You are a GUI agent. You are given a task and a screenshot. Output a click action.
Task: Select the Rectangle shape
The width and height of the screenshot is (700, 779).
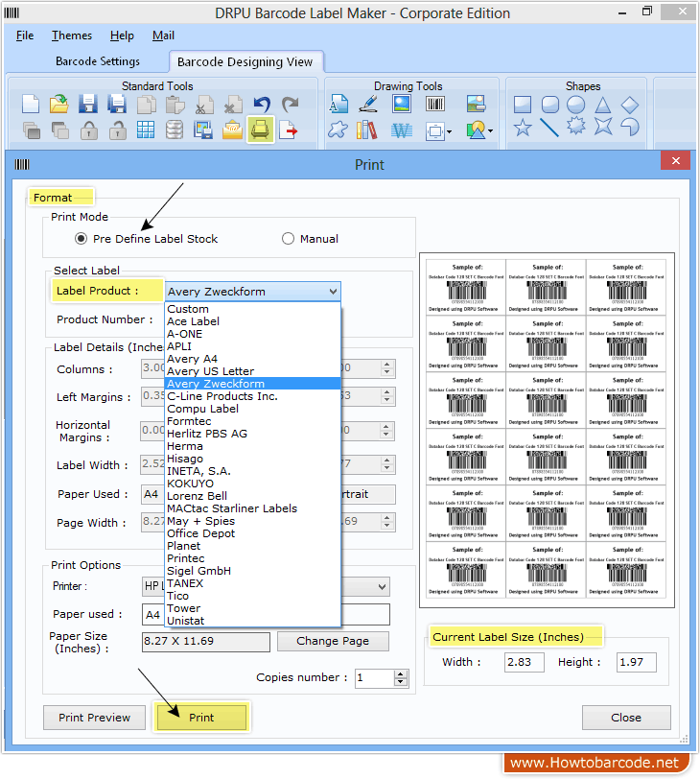pyautogui.click(x=523, y=105)
